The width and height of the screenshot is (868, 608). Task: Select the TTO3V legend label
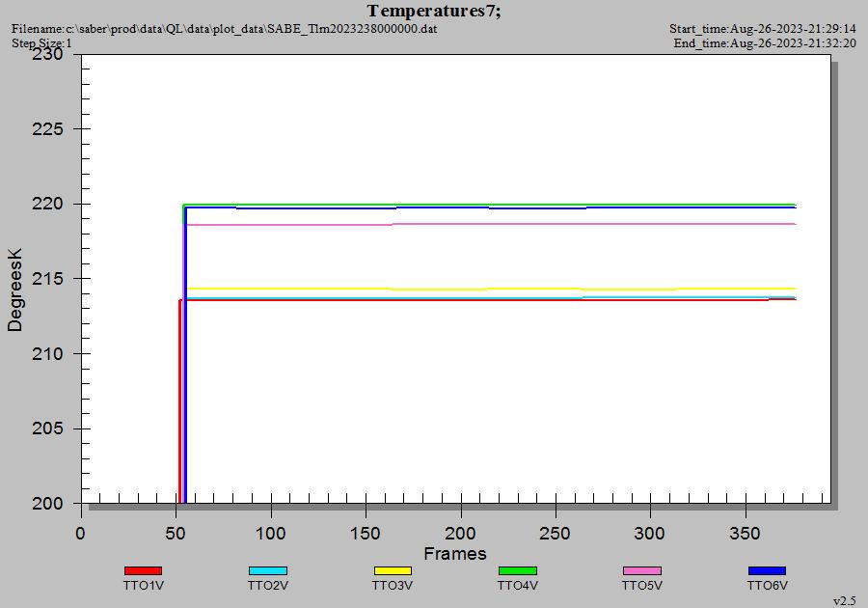(393, 585)
